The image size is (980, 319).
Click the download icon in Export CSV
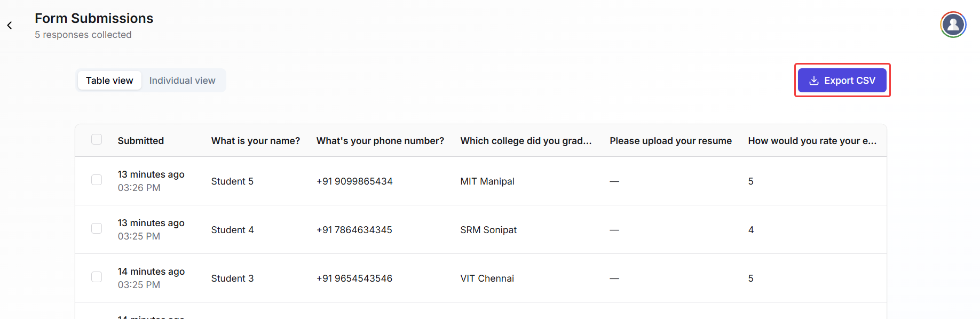coord(813,81)
